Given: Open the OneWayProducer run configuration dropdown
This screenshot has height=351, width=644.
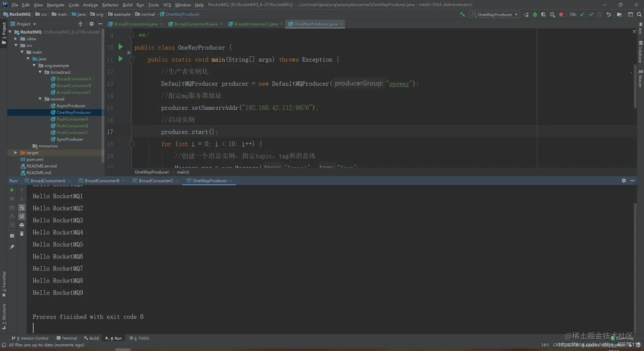Looking at the screenshot, I should [494, 14].
